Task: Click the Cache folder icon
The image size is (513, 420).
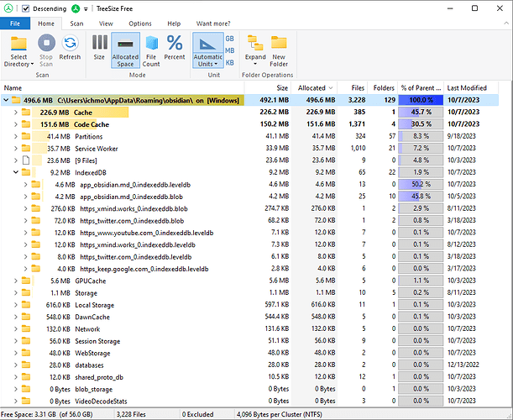Action: [26, 113]
